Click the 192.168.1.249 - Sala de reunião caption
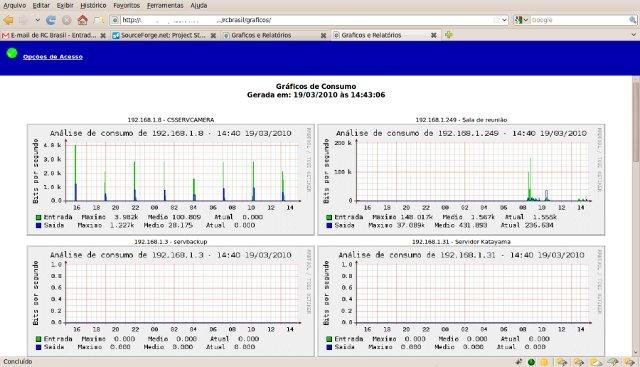Screen dimensions: 640x367 [461, 120]
